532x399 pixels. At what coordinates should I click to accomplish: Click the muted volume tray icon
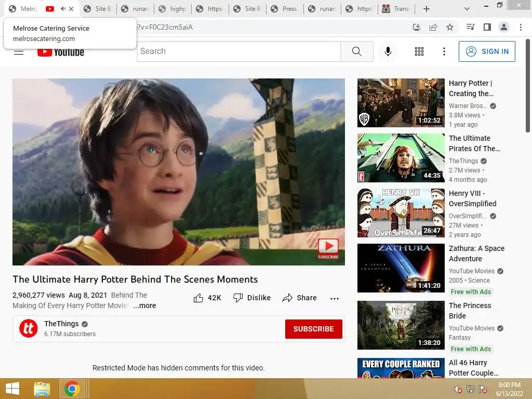point(458,389)
